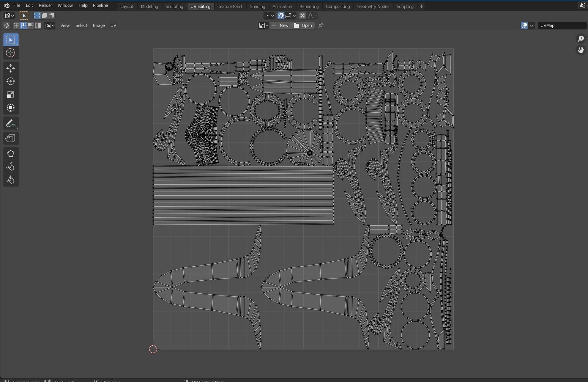Toggle the overlays display button
This screenshot has width=588, height=382.
[x=524, y=25]
